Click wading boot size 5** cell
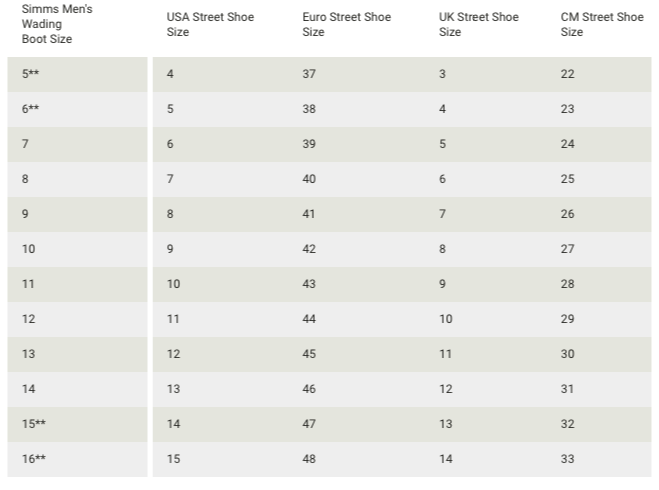Viewport: 659px width, 490px height. coord(31,74)
